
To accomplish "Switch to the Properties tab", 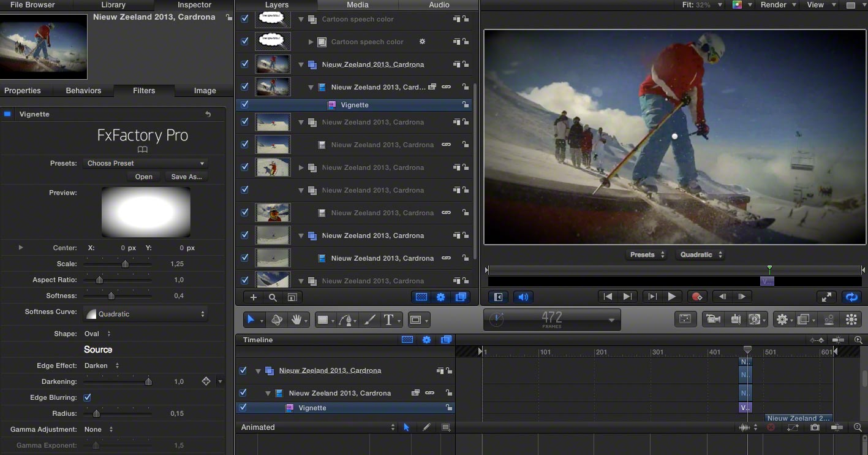I will tap(23, 91).
